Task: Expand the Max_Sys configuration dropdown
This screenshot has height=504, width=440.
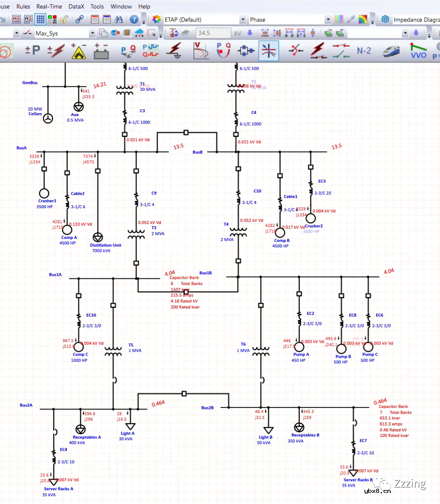Action: pos(93,33)
